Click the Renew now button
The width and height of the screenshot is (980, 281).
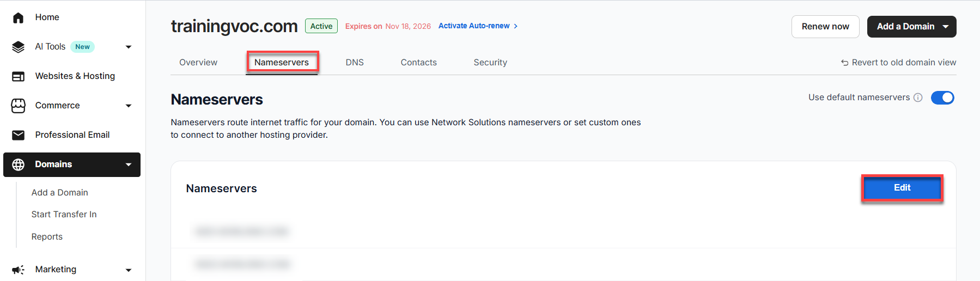pyautogui.click(x=825, y=27)
